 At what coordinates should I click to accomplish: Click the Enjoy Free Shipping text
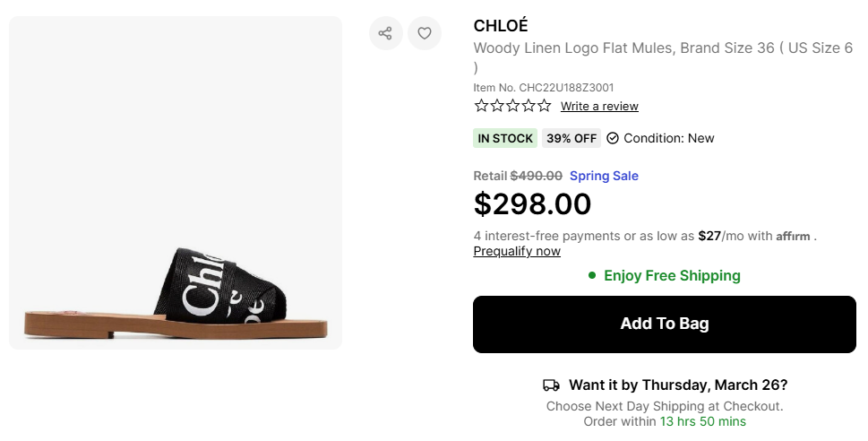672,275
